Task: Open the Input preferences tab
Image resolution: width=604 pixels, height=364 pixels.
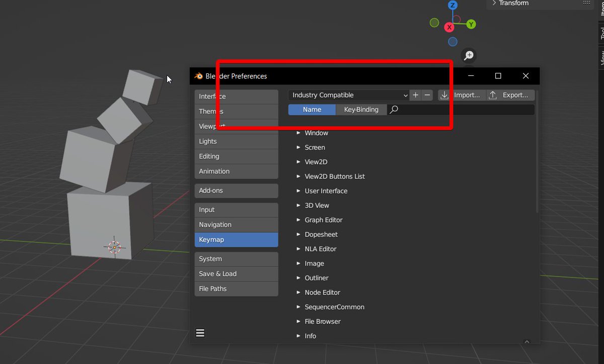Action: point(236,210)
